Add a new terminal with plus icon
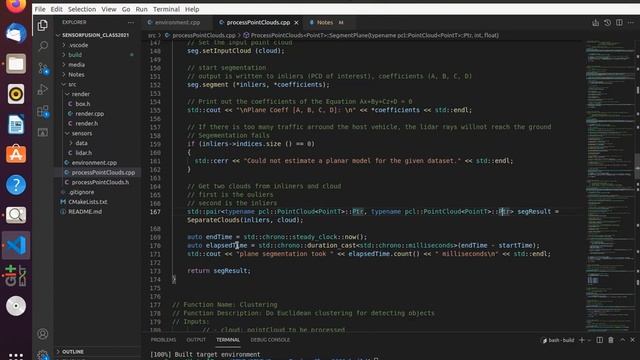This screenshot has height=360, width=640. (x=582, y=340)
